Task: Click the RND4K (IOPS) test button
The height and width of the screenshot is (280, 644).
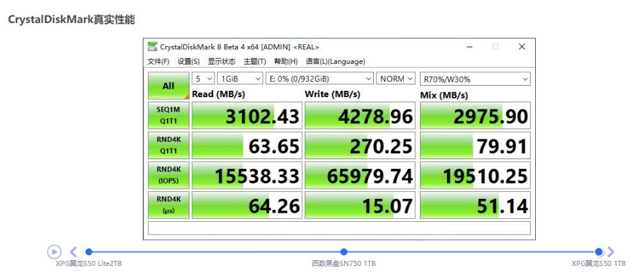Action: click(x=168, y=175)
